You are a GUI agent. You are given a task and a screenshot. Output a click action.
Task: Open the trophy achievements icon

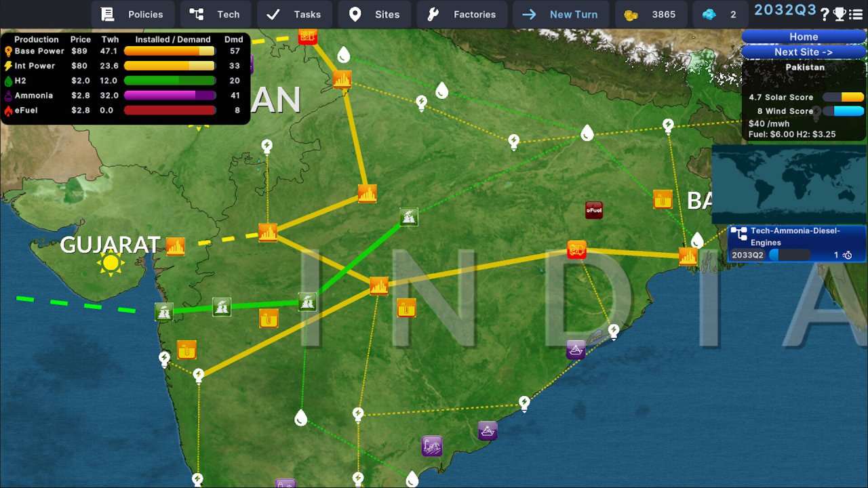point(840,14)
